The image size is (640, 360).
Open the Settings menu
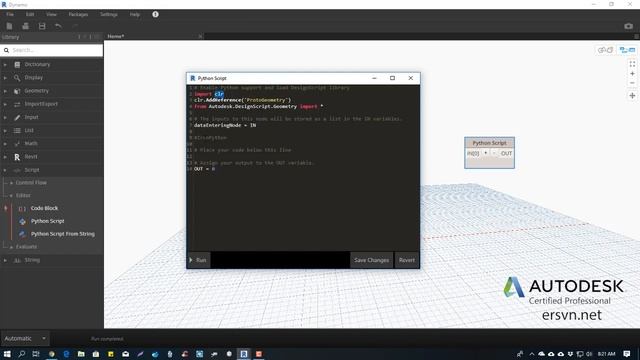pyautogui.click(x=109, y=14)
